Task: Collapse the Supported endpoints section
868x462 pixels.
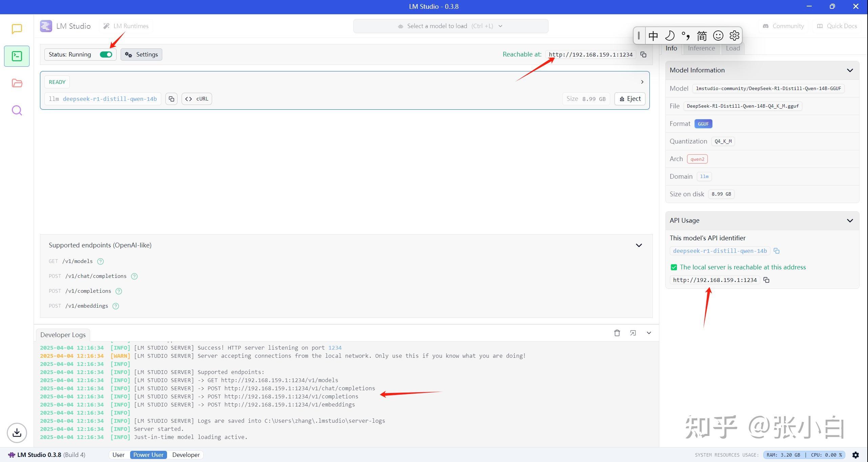Action: tap(639, 245)
